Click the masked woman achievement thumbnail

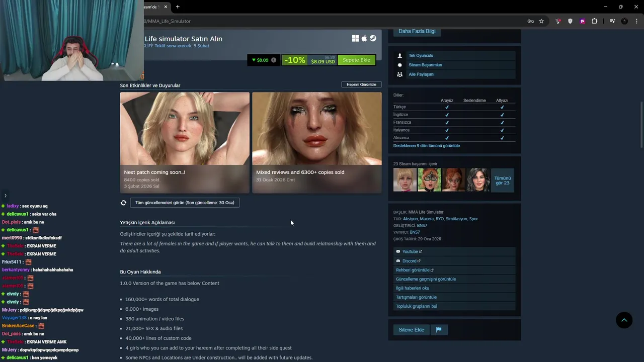pos(429,180)
